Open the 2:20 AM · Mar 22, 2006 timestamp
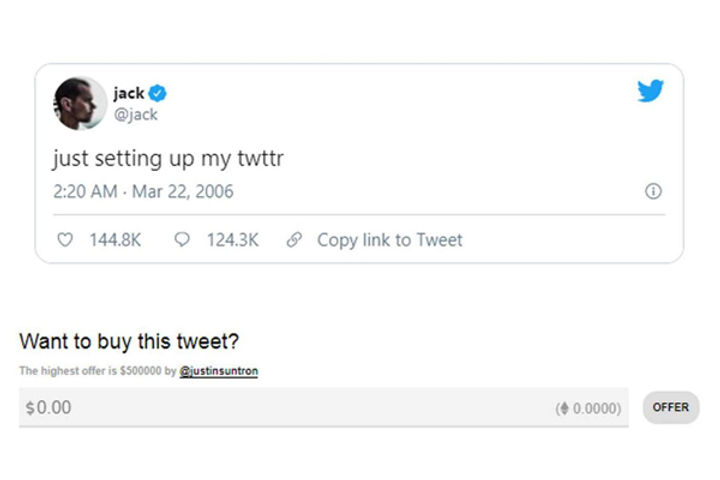 tap(143, 191)
